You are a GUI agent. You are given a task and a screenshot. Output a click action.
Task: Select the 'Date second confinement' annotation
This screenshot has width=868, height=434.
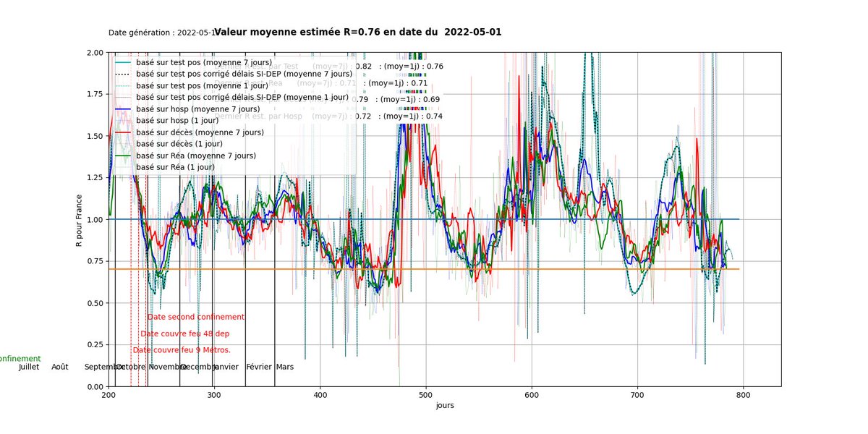pyautogui.click(x=195, y=316)
